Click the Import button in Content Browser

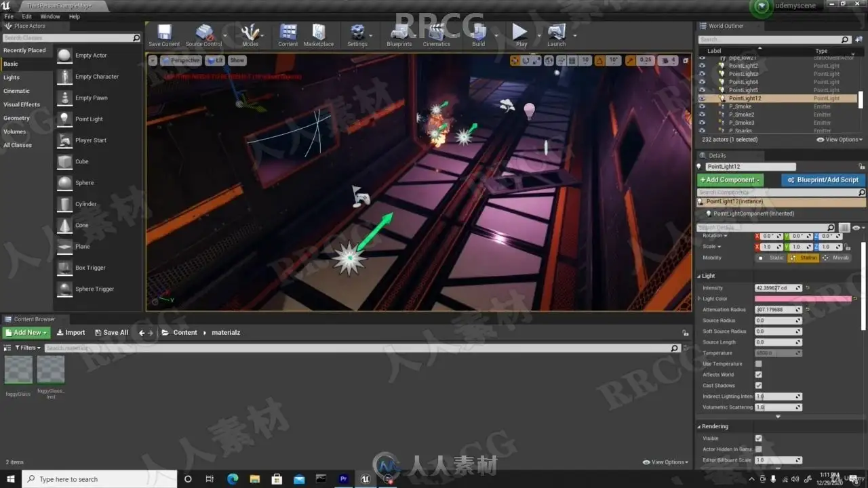(x=71, y=333)
